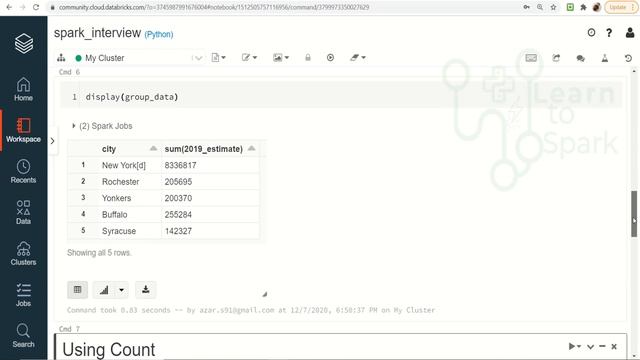Minimize the Using Count cell
The width and height of the screenshot is (640, 360).
[602, 347]
